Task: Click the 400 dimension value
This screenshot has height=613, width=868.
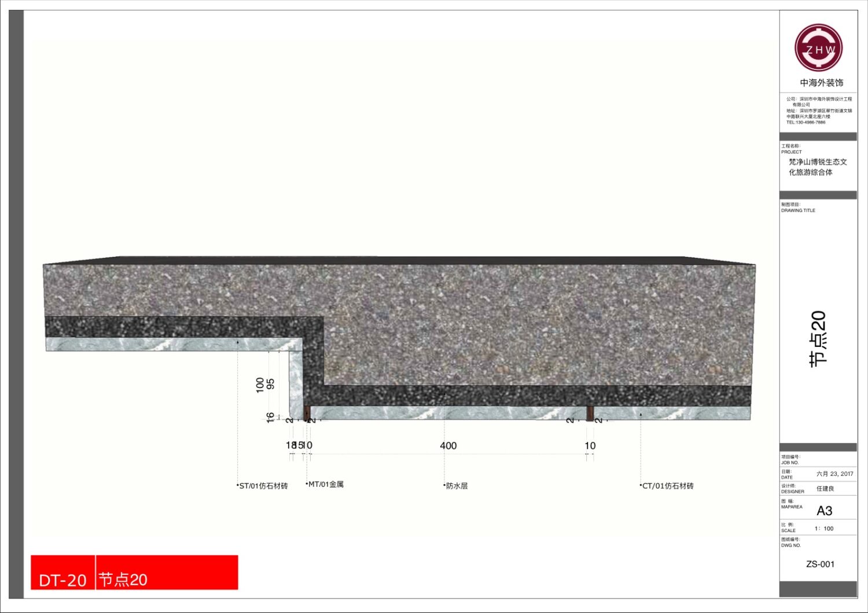Action: tap(448, 446)
